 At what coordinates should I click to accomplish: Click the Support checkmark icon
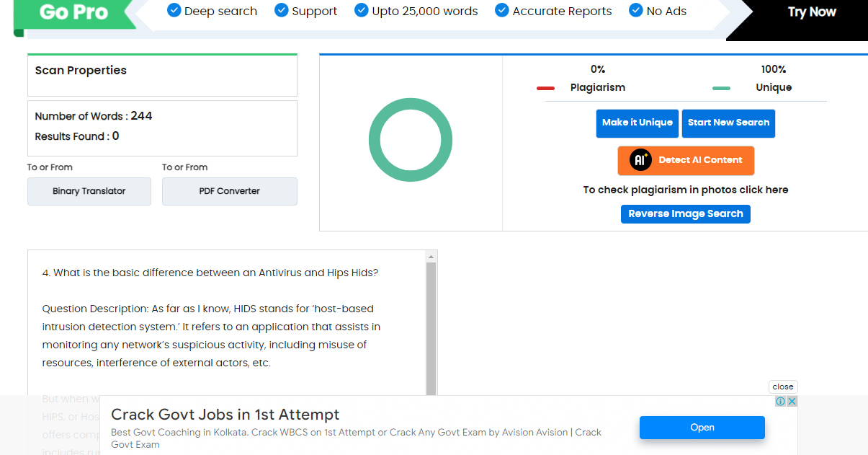(x=282, y=10)
